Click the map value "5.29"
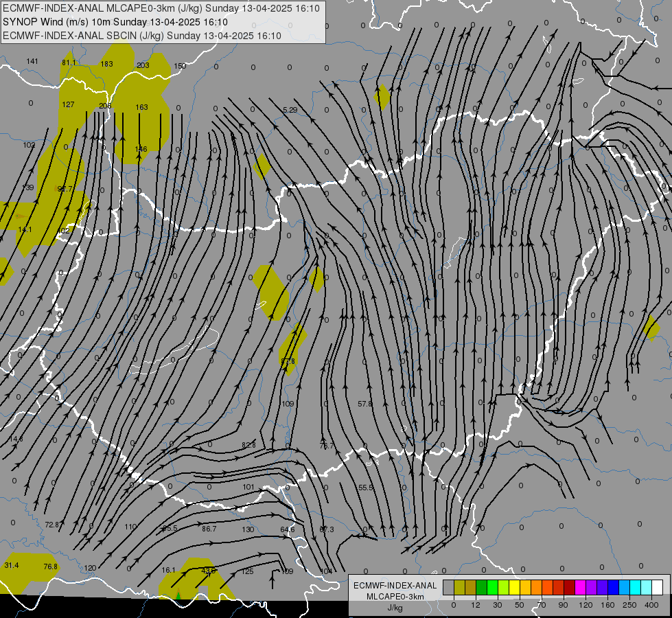672x618 pixels. click(x=290, y=111)
